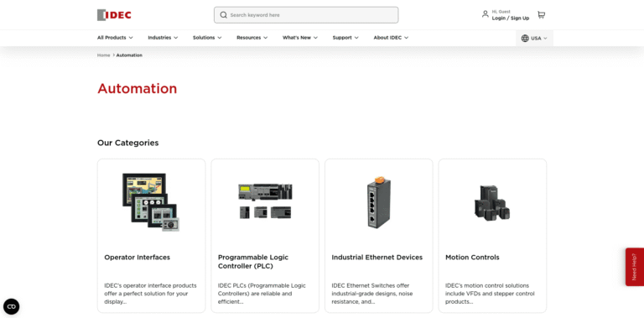Click the user account icon

tap(485, 14)
